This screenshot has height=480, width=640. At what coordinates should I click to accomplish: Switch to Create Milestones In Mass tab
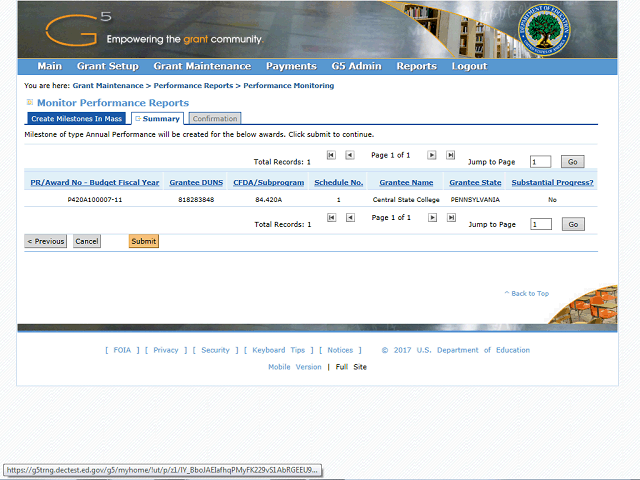[x=77, y=119]
